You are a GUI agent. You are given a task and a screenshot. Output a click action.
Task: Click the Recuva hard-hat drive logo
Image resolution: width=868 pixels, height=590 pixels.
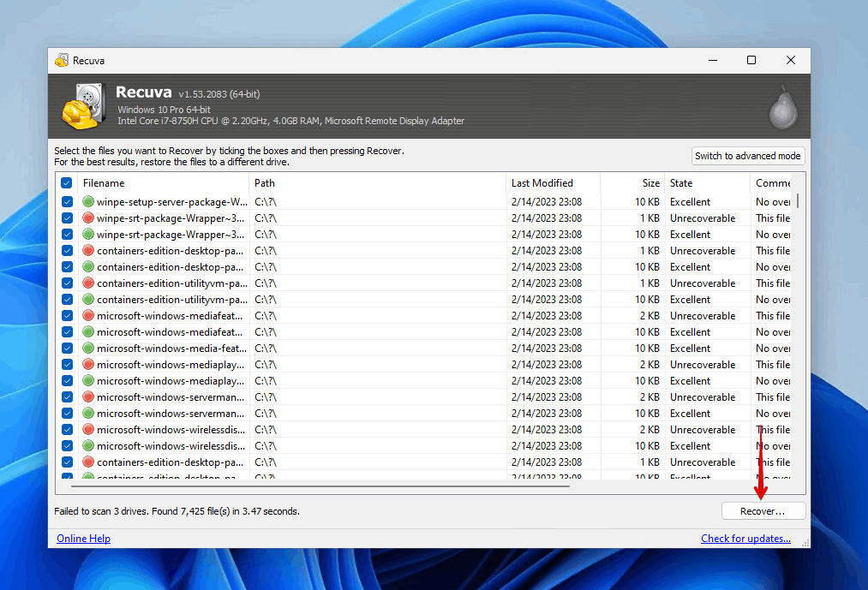point(84,106)
